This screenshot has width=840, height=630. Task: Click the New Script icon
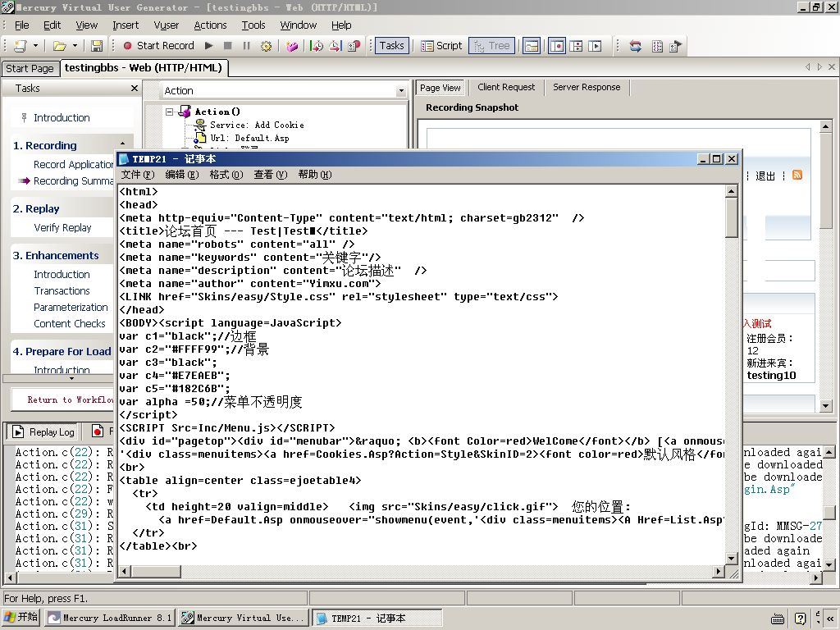20,46
